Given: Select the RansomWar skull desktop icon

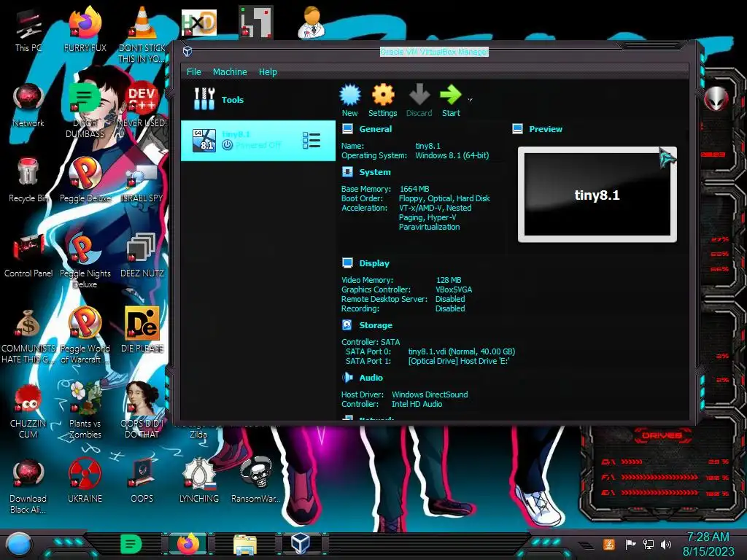Looking at the screenshot, I should pyautogui.click(x=256, y=480).
